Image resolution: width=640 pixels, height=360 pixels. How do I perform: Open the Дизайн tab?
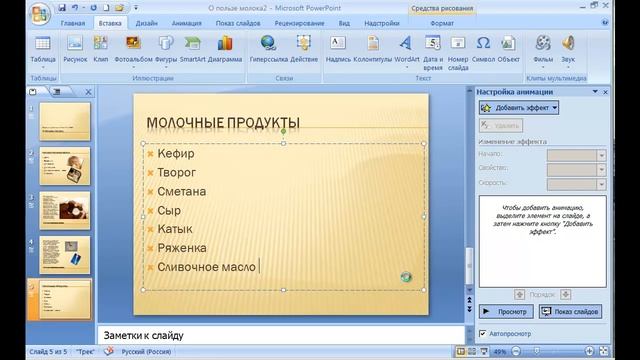point(147,23)
